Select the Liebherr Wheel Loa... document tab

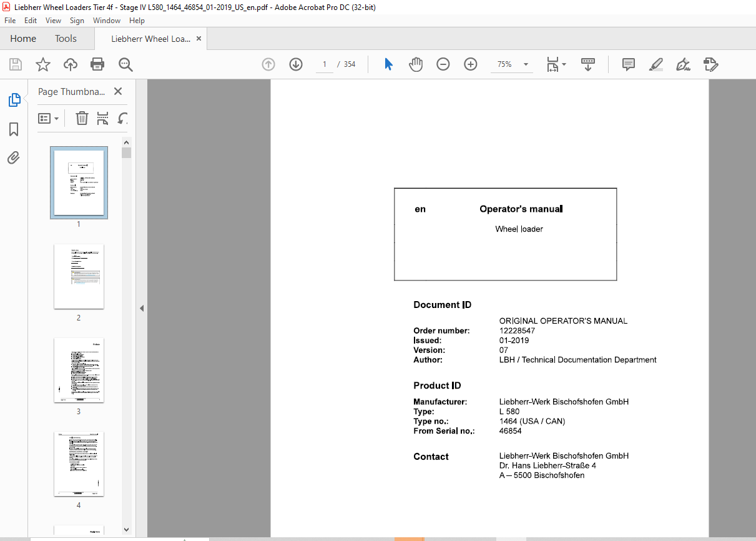[x=150, y=38]
